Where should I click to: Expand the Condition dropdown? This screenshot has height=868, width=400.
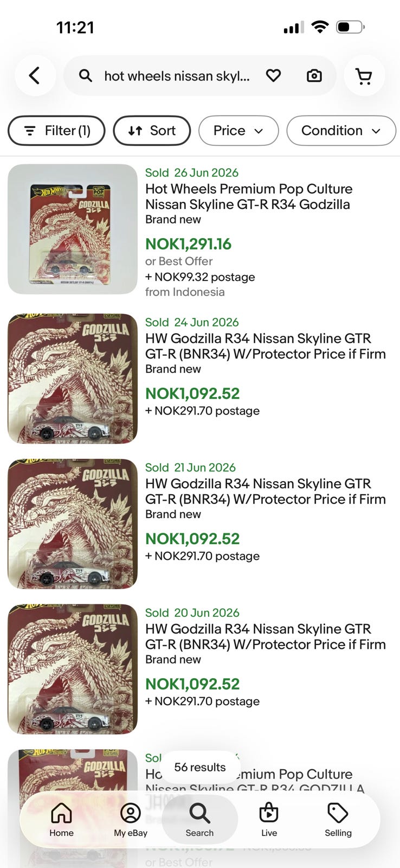click(x=341, y=131)
